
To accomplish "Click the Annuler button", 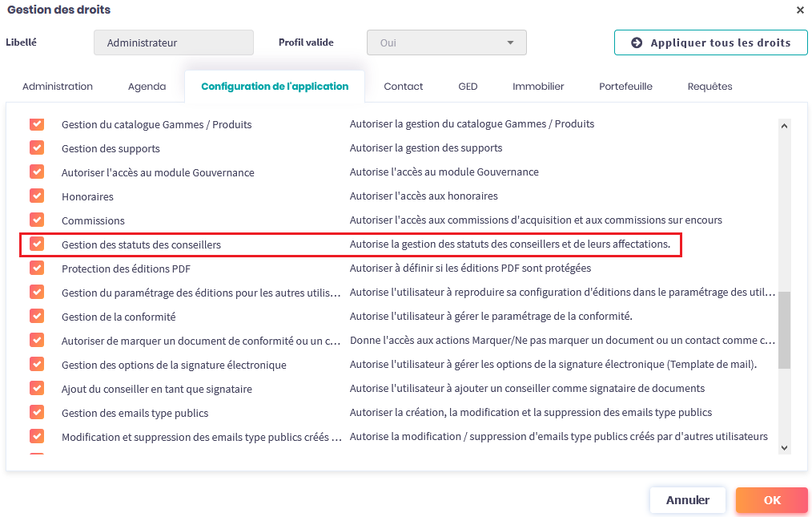I will pos(687,500).
